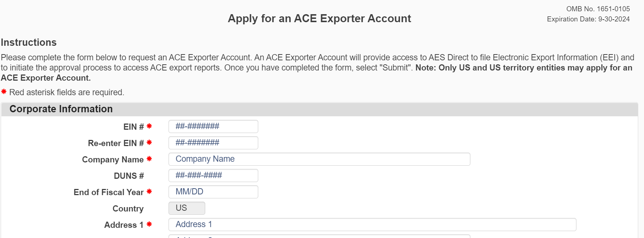Click the Country field showing US
The width and height of the screenshot is (644, 238).
coord(187,208)
